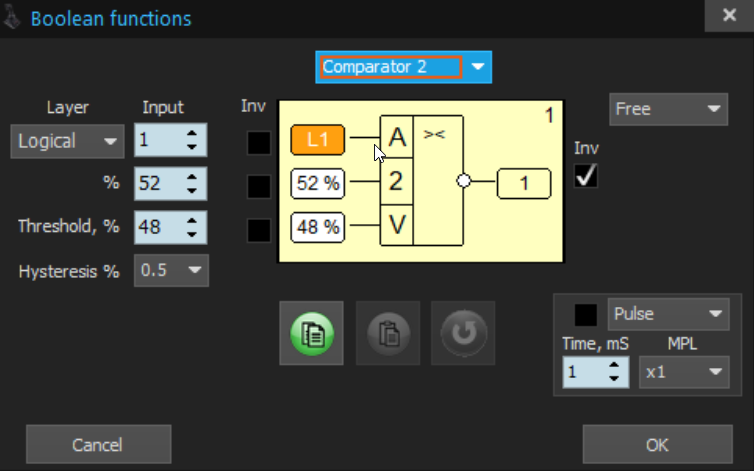Screen dimensions: 754x471
Task: Click the 52 % block in diagram
Action: (317, 183)
